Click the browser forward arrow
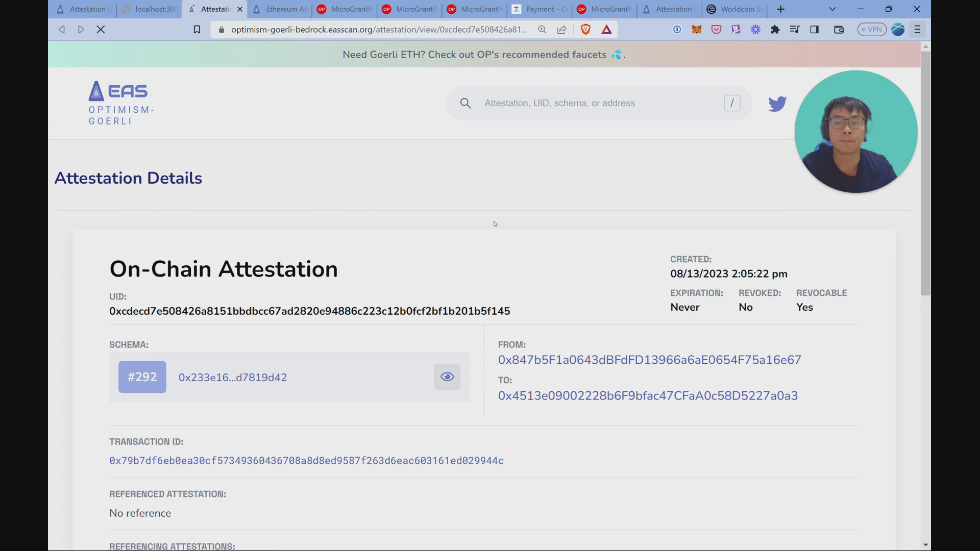Screen dimensions: 980x551 pos(81,30)
